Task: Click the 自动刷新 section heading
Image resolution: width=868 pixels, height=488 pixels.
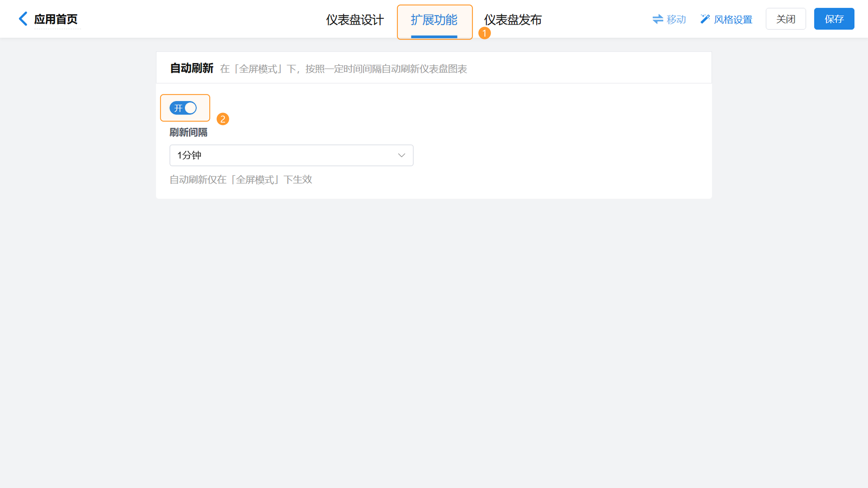Action: [191, 68]
